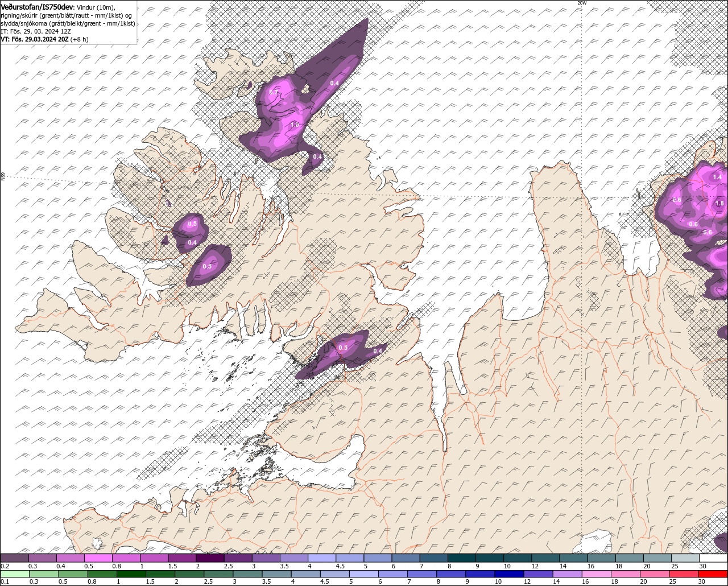The height and width of the screenshot is (586, 728).
Task: Select the light grey snow swatch for 25–30
Action: [x=685, y=558]
